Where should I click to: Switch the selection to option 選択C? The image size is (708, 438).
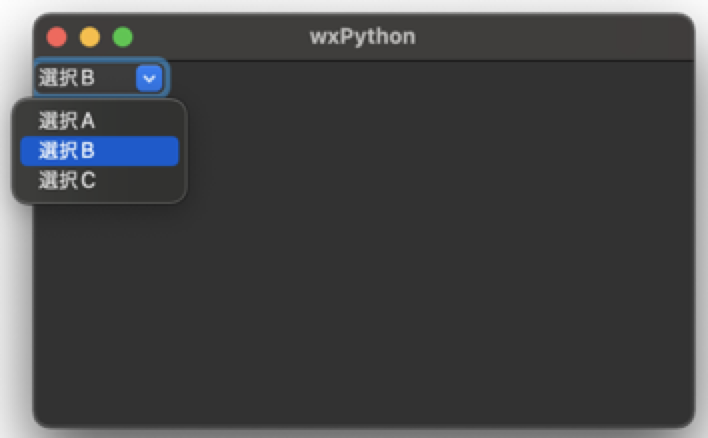coord(99,181)
